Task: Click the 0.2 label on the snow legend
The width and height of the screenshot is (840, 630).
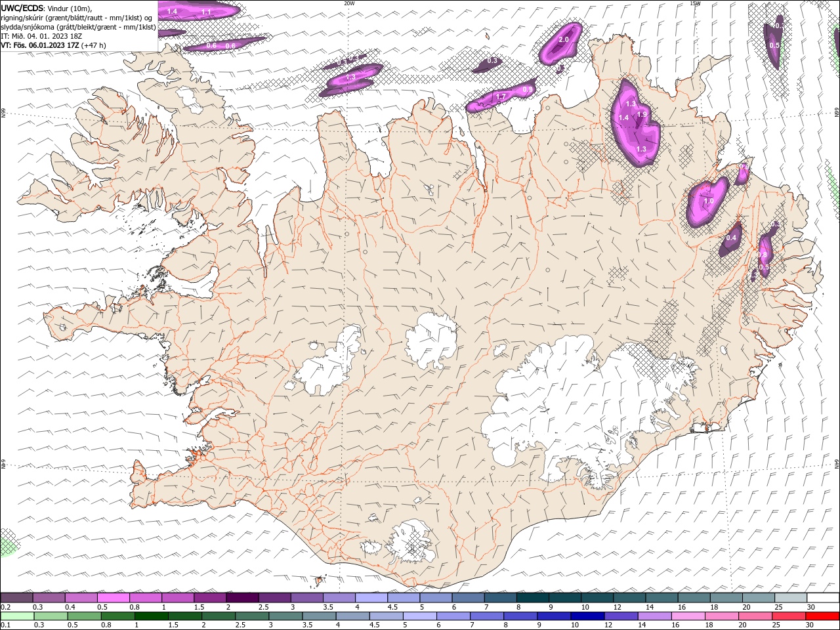Action: pos(7,607)
